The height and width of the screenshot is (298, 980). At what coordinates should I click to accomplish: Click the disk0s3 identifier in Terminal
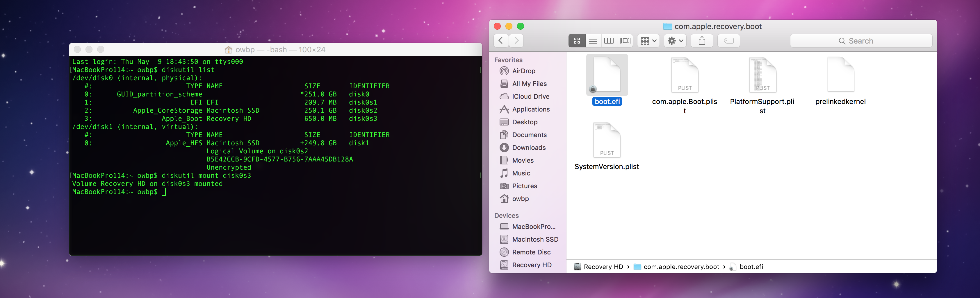pyautogui.click(x=363, y=119)
